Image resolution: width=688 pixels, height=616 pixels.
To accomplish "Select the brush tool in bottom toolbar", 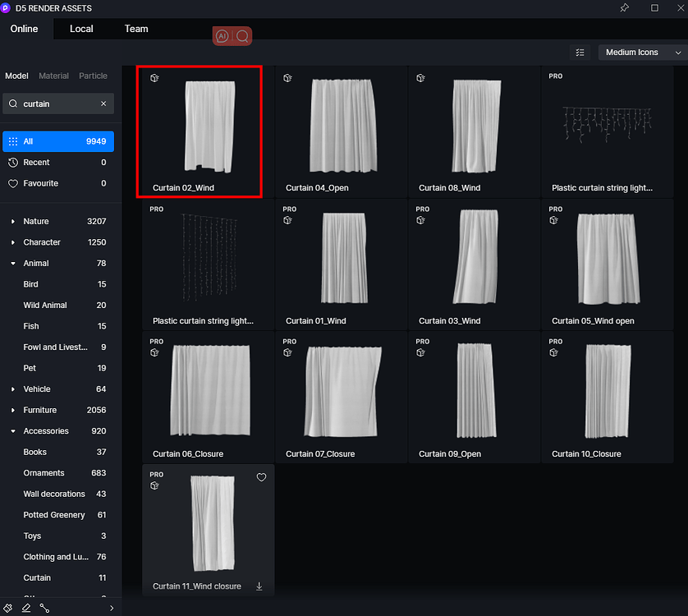I will coord(26,608).
